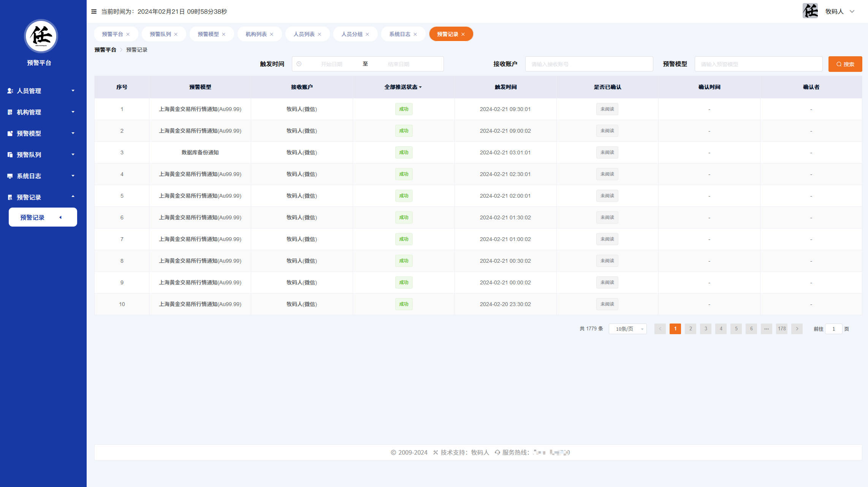The width and height of the screenshot is (868, 487).
Task: Expand the 预警模型 sidebar menu arrow
Action: click(73, 133)
